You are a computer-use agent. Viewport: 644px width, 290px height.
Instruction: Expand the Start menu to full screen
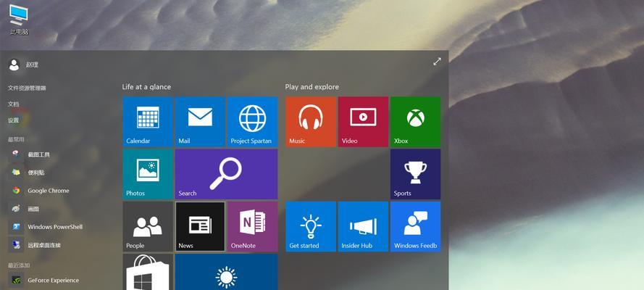click(437, 62)
